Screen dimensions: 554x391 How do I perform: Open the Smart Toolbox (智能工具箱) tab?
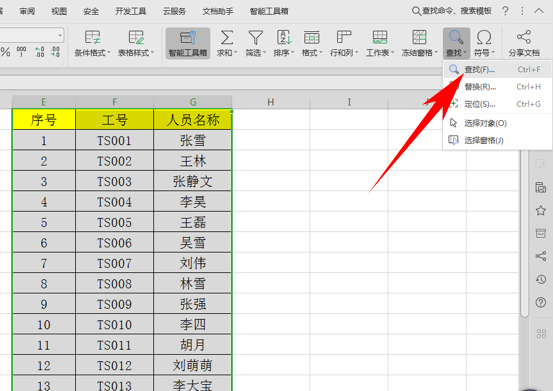[269, 11]
